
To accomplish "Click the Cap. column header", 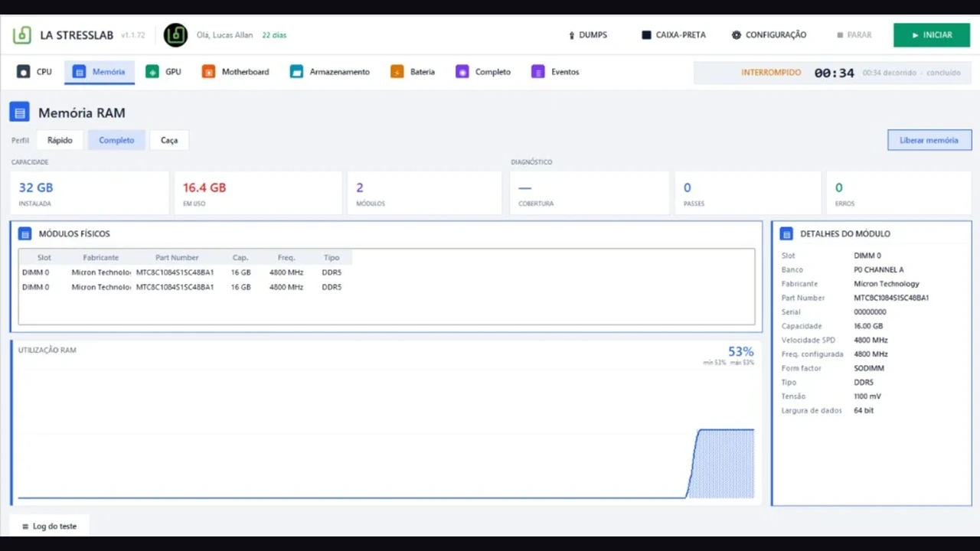I will pyautogui.click(x=240, y=258).
